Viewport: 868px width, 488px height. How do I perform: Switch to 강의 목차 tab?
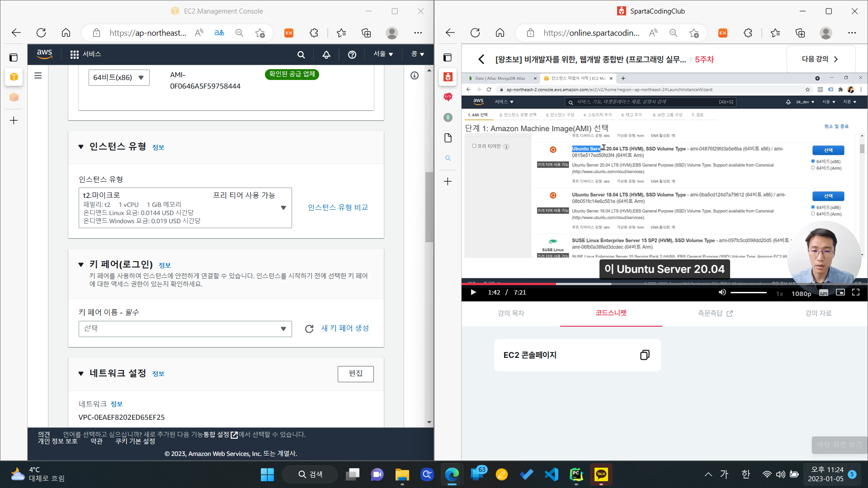[x=511, y=313]
